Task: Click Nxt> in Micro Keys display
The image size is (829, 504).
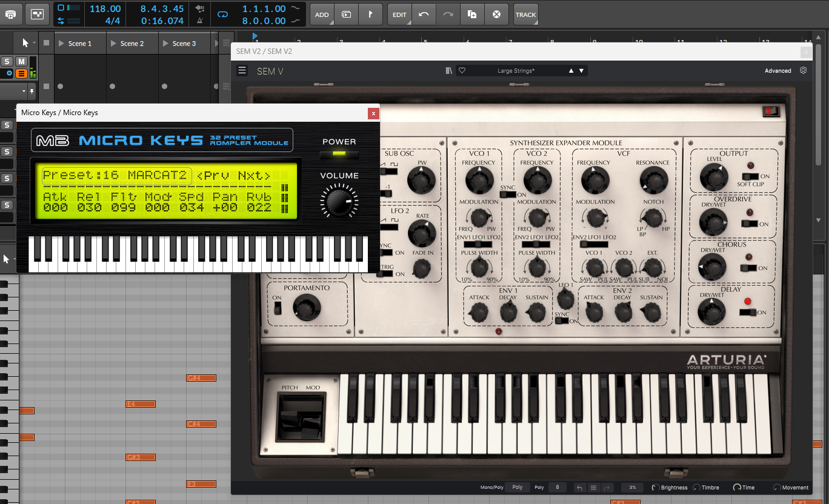Action: coord(254,176)
